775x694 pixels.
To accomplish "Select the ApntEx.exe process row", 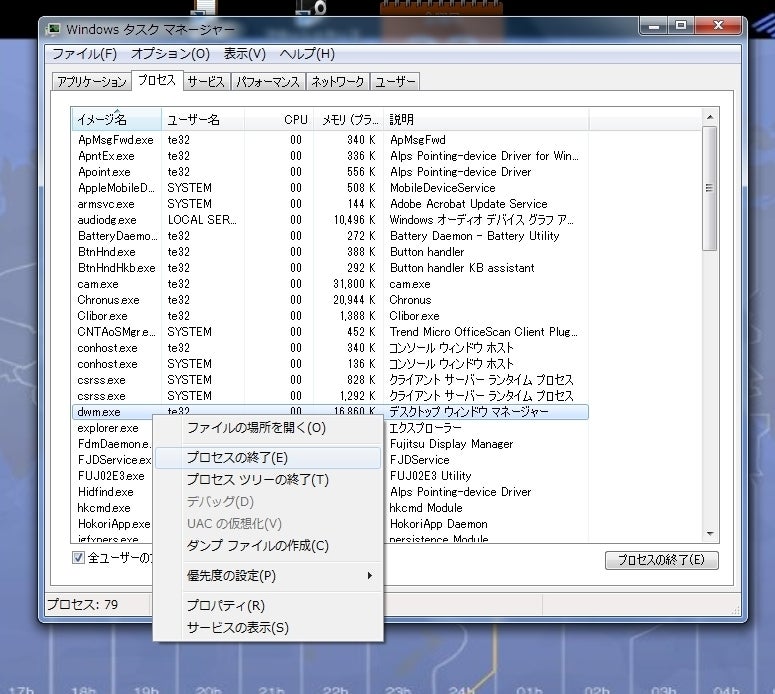I will pyautogui.click(x=330, y=156).
